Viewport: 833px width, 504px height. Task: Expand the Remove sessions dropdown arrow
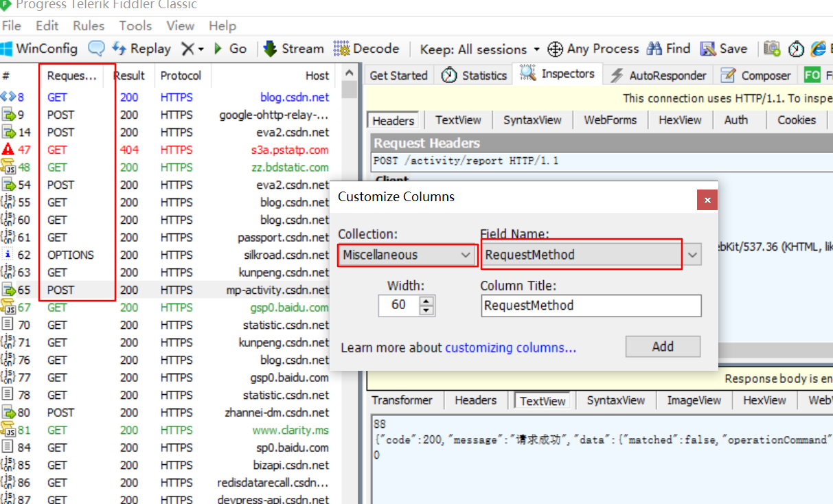(201, 49)
